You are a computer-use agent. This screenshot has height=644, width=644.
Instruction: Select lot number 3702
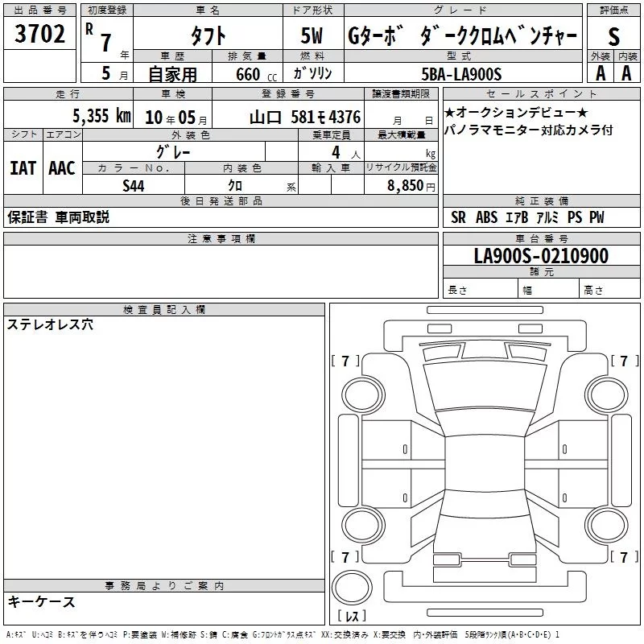(x=39, y=35)
